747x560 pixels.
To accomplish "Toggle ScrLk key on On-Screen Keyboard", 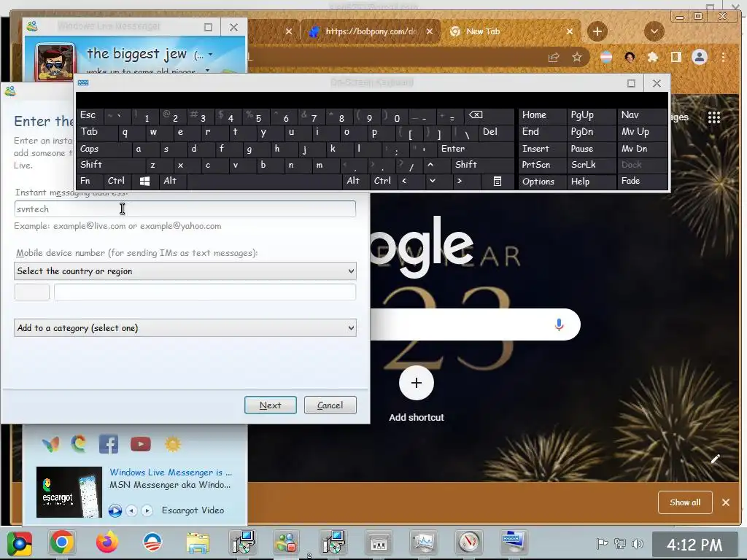I will pyautogui.click(x=592, y=165).
